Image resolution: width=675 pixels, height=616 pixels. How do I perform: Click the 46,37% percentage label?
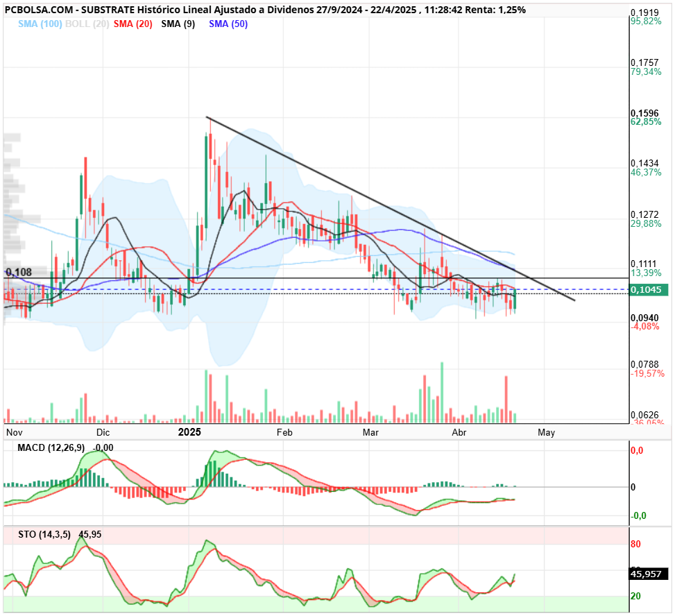click(646, 173)
